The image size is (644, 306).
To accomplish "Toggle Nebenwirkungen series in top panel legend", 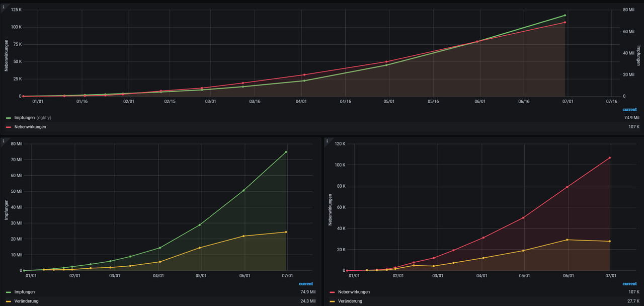I will (30, 127).
